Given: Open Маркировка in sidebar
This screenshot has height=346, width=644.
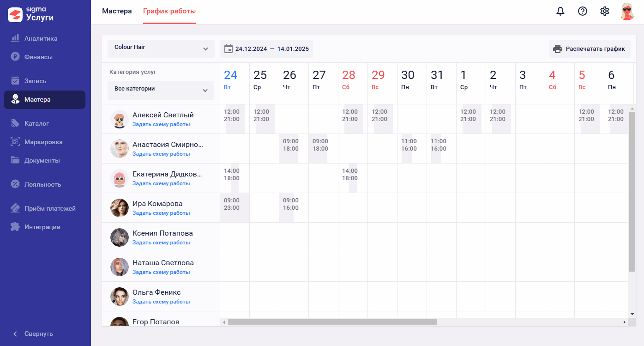Looking at the screenshot, I should coord(43,142).
